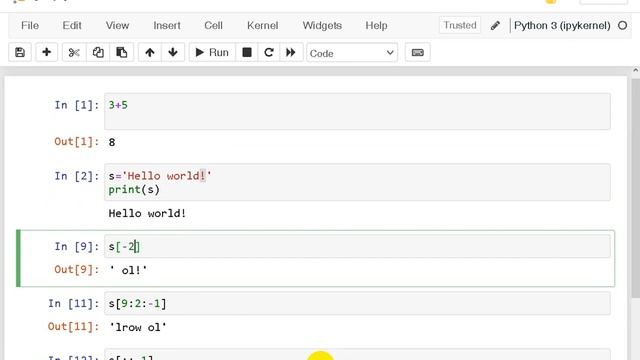The width and height of the screenshot is (640, 360).
Task: Open the Help menu
Action: coord(376,25)
